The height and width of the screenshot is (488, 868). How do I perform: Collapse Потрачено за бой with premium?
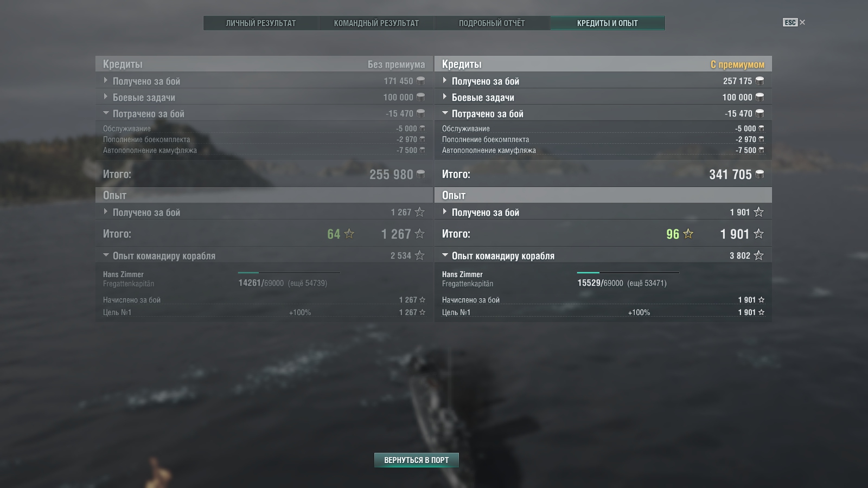pyautogui.click(x=603, y=113)
